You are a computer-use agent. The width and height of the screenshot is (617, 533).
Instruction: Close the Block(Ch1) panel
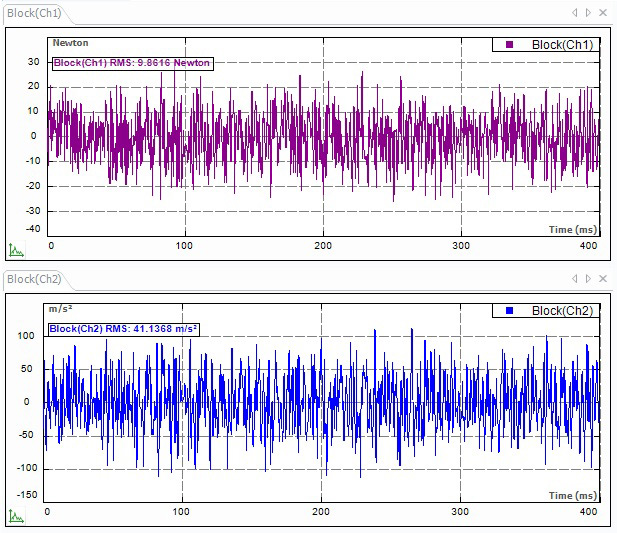pos(602,12)
